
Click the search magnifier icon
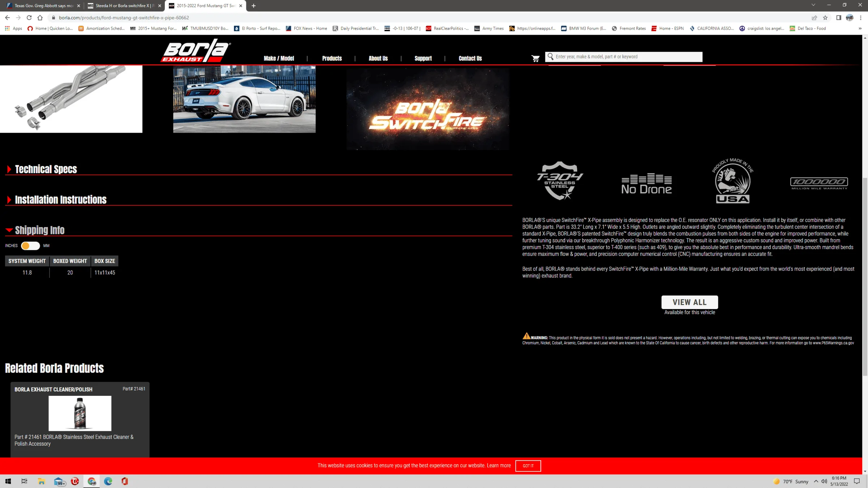(x=550, y=57)
